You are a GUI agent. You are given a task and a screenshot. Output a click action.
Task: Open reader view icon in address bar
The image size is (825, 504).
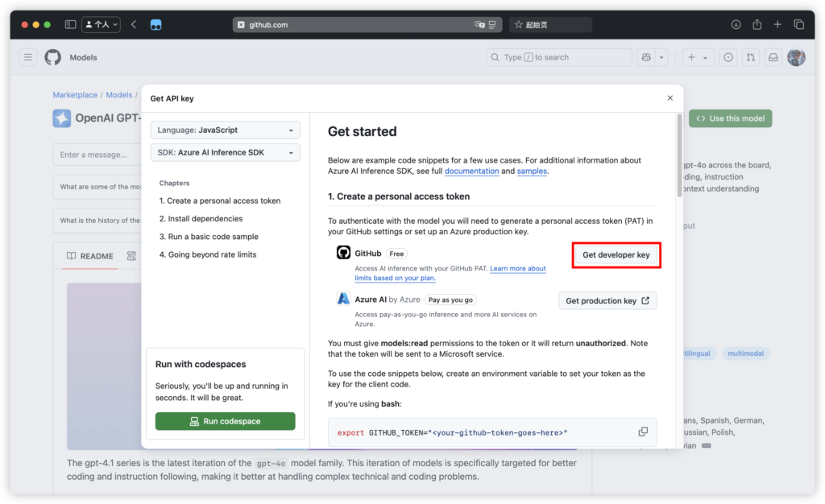(492, 25)
